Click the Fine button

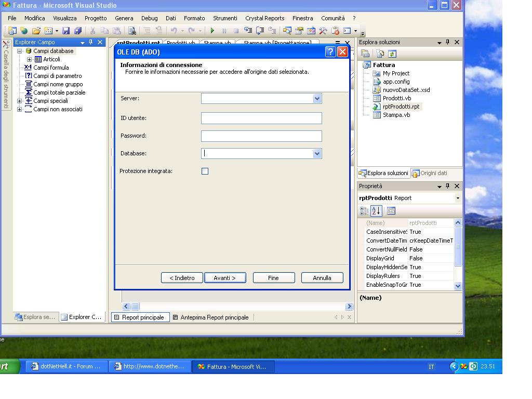[x=273, y=278]
